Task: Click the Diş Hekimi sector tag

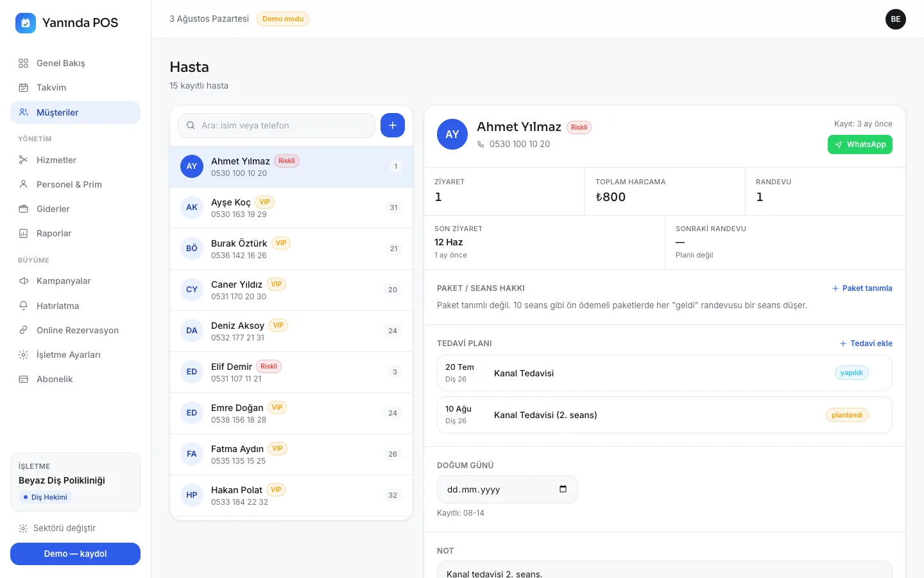Action: [45, 497]
